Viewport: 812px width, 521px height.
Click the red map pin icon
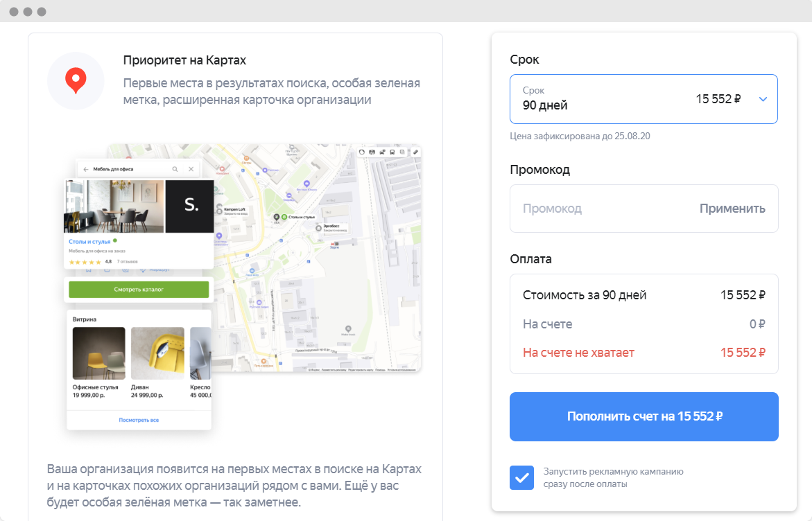[76, 80]
